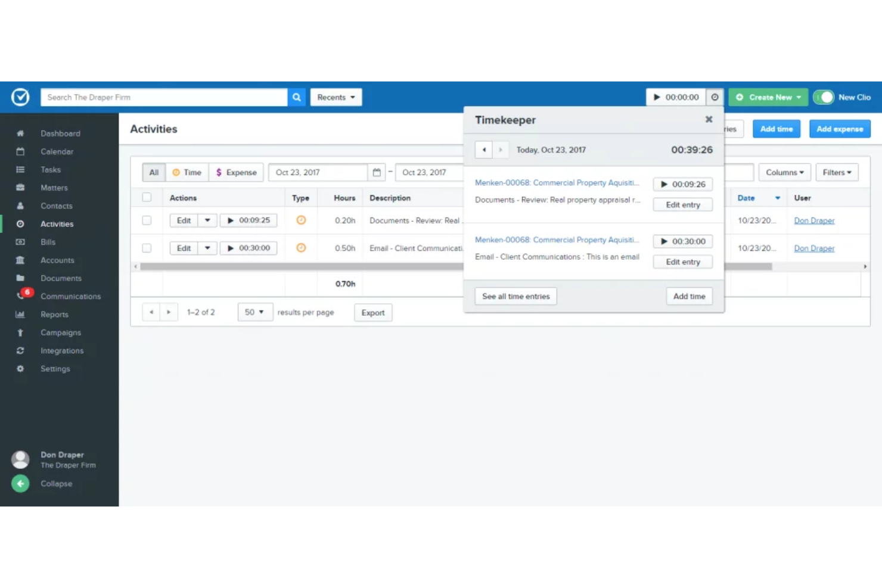The width and height of the screenshot is (882, 588).
Task: Check the select-all checkbox in the table header
Action: (x=147, y=197)
